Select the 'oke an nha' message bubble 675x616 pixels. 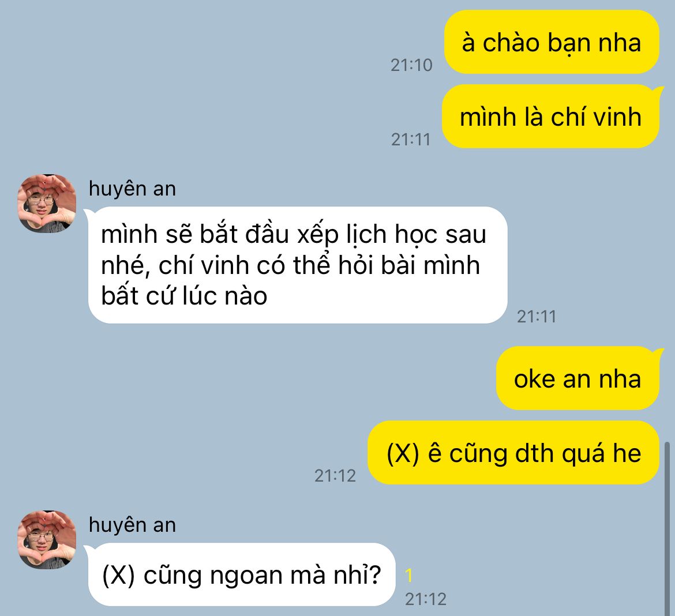[x=577, y=378]
